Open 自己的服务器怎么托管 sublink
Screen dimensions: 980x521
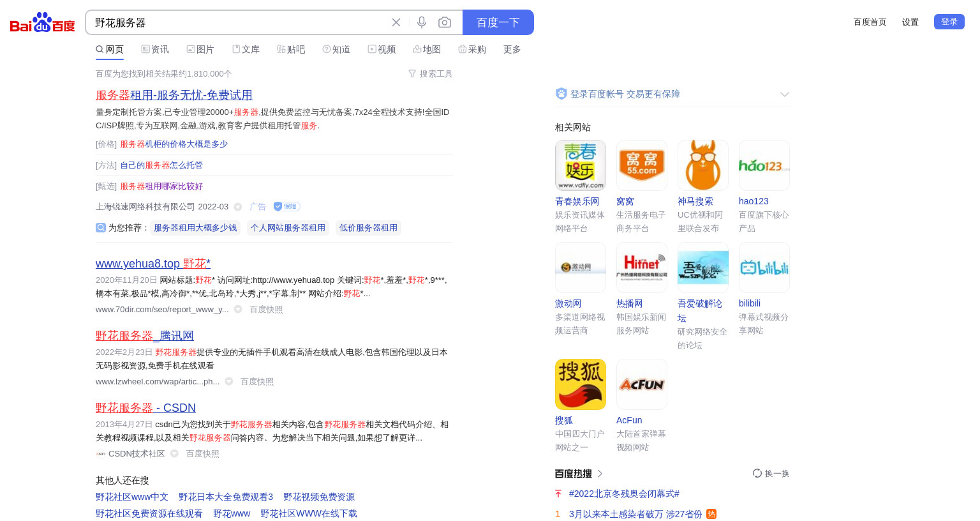coord(161,165)
